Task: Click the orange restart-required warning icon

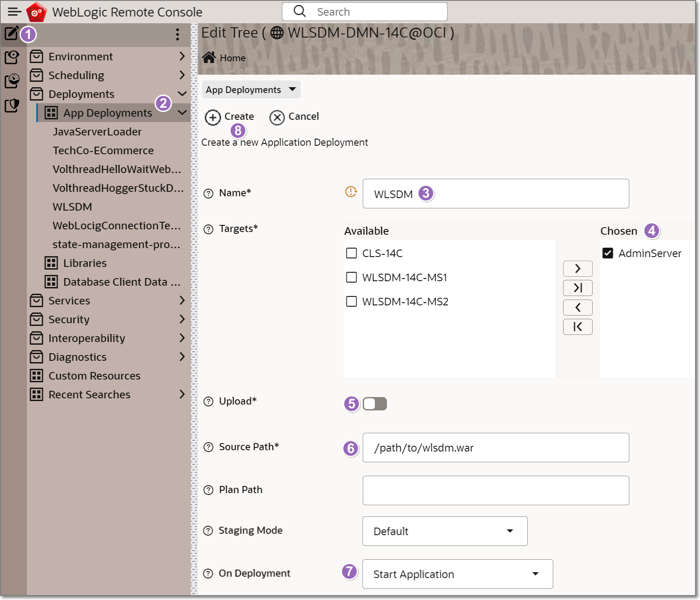Action: (x=351, y=192)
